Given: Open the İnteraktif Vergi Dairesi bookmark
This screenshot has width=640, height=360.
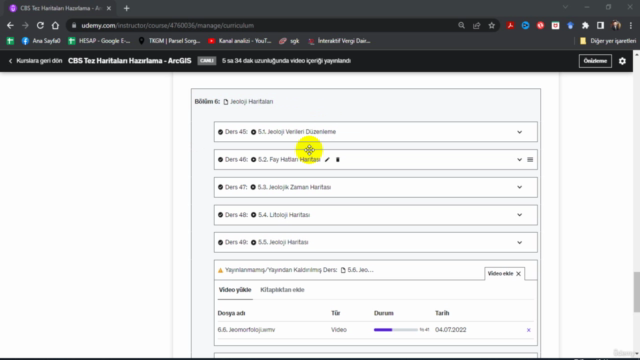Looking at the screenshot, I should 339,41.
